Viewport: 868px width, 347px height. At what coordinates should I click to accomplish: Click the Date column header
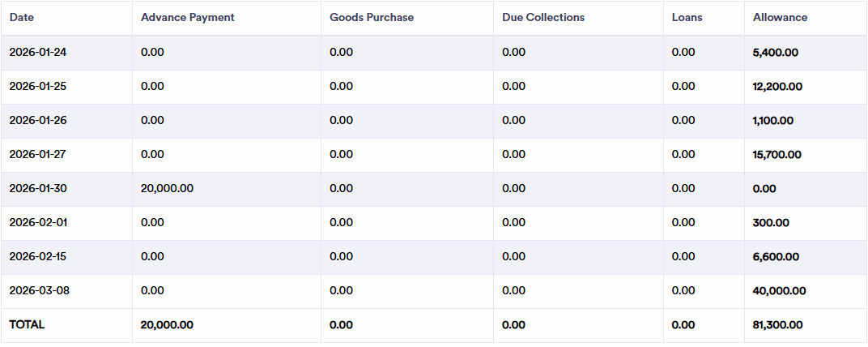pyautogui.click(x=22, y=17)
